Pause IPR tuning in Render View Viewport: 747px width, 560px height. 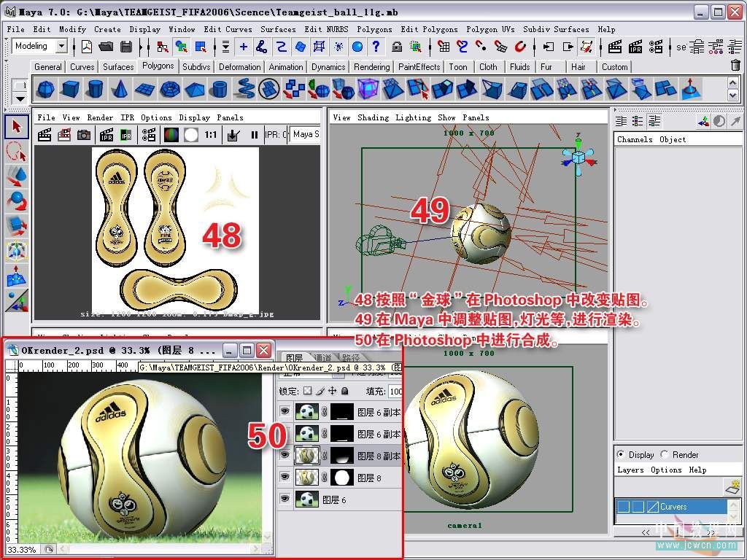[255, 135]
